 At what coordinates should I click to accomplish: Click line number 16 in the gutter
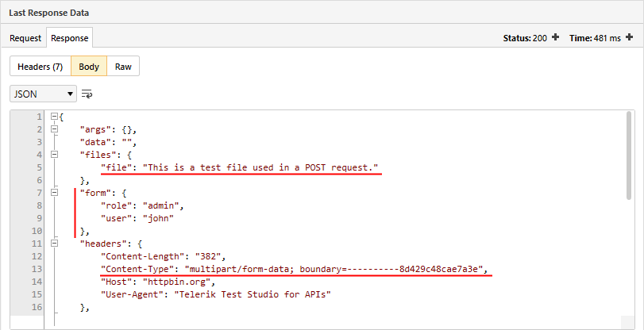tap(37, 307)
